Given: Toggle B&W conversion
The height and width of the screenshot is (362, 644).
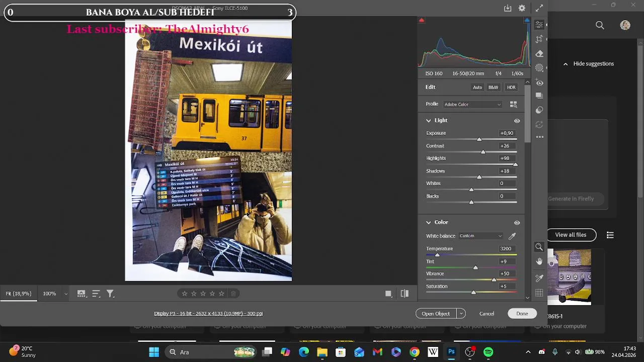Looking at the screenshot, I should (493, 87).
